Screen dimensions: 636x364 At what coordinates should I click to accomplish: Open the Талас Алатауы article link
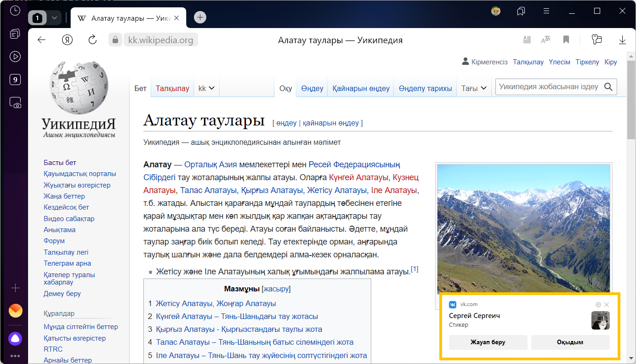pyautogui.click(x=208, y=190)
